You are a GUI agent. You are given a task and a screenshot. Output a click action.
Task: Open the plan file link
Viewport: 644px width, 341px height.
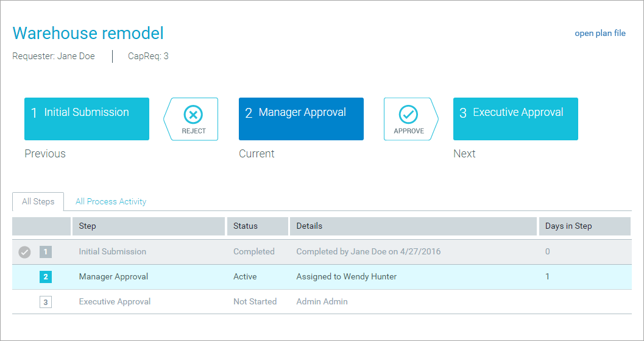pyautogui.click(x=600, y=34)
